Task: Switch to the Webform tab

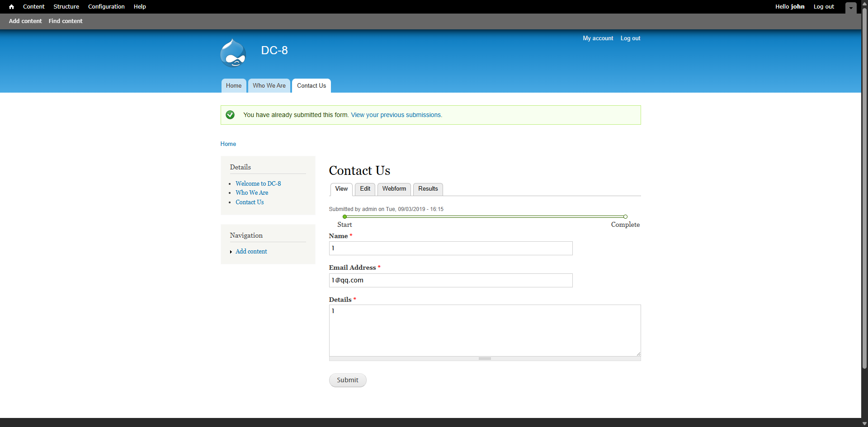Action: pyautogui.click(x=394, y=189)
